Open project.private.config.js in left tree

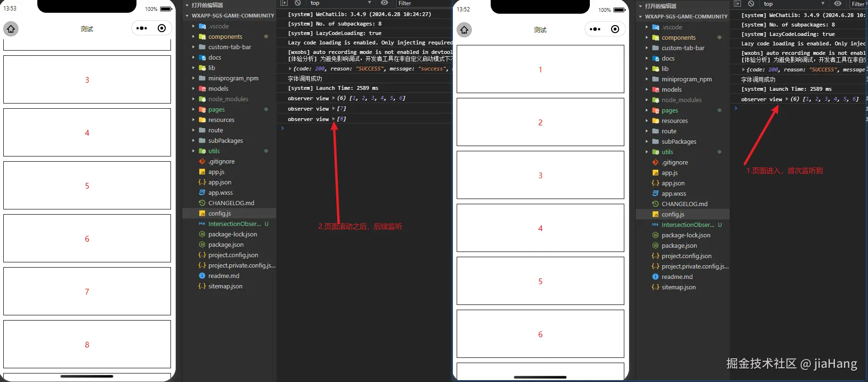click(x=230, y=265)
